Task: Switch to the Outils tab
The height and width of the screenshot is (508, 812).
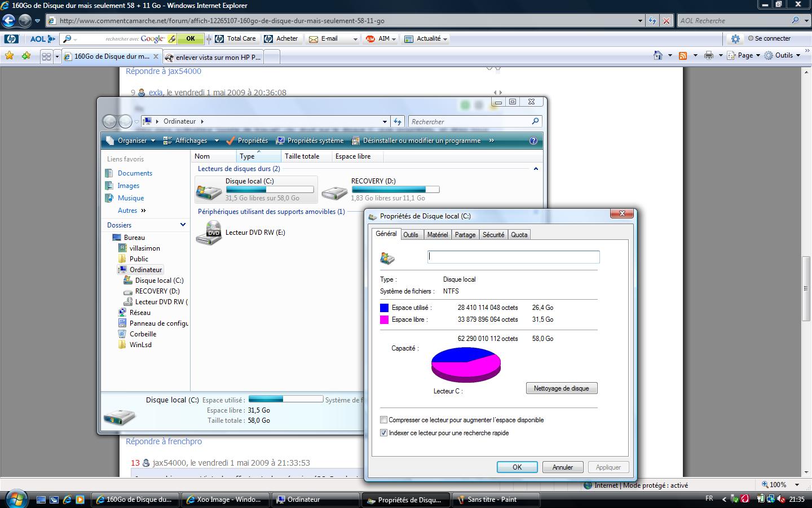Action: tap(411, 235)
